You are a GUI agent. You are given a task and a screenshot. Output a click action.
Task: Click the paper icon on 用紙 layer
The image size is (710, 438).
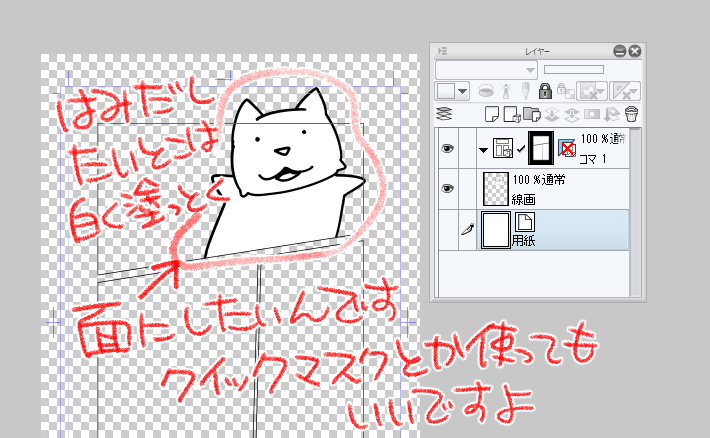pos(525,222)
